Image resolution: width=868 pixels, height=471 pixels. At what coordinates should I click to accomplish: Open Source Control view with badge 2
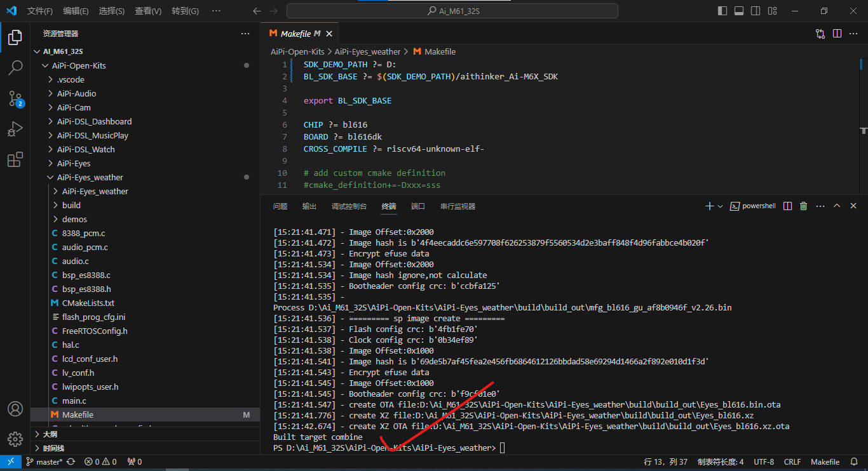15,98
